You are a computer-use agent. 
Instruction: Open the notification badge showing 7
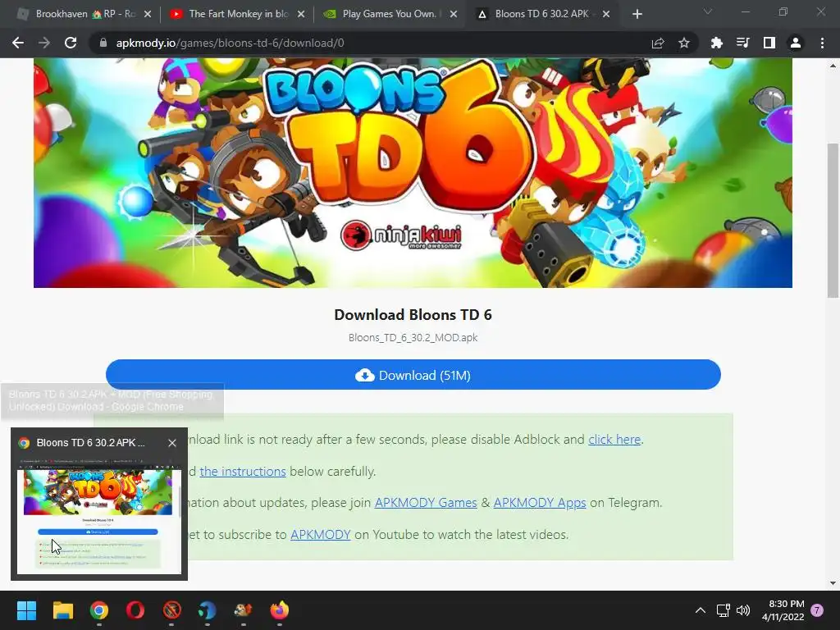pyautogui.click(x=817, y=610)
